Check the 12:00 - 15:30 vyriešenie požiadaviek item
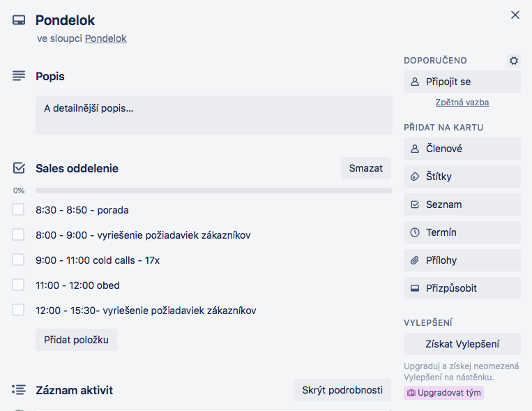532x411 pixels. [x=18, y=310]
